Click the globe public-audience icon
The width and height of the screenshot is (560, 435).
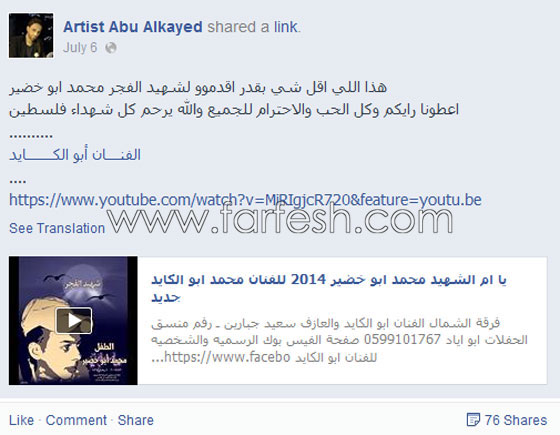(111, 48)
